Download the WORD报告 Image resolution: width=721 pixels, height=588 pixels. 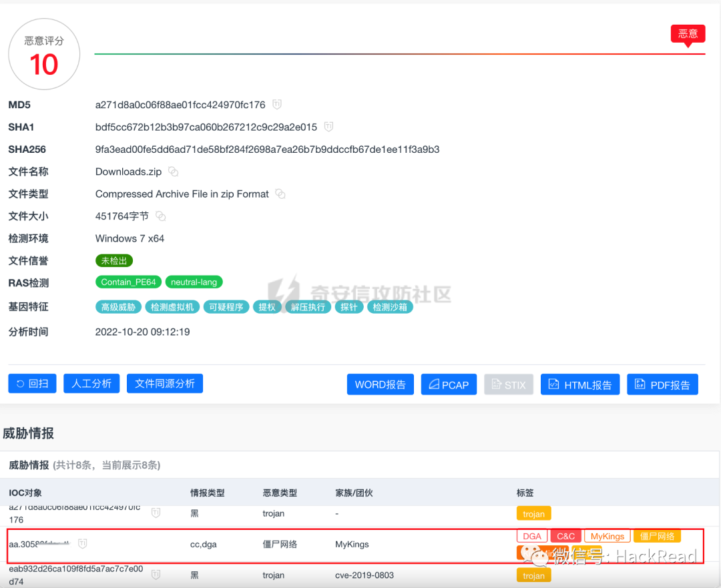(x=381, y=384)
